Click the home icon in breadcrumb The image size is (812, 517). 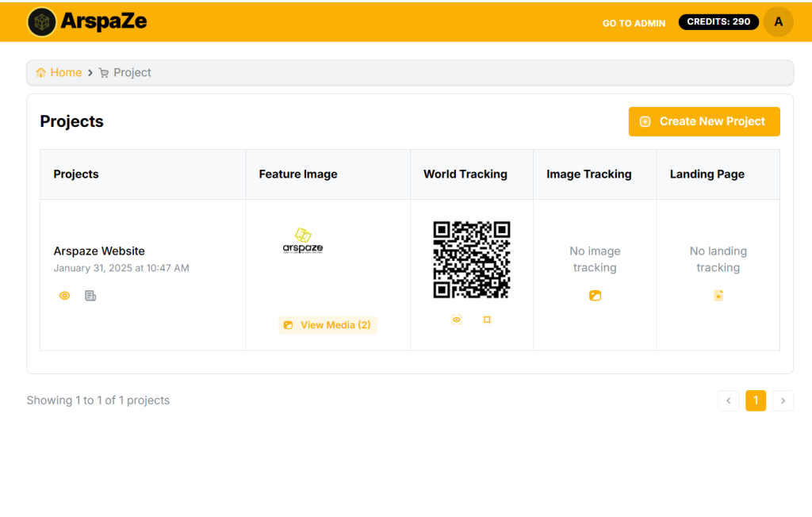point(41,73)
